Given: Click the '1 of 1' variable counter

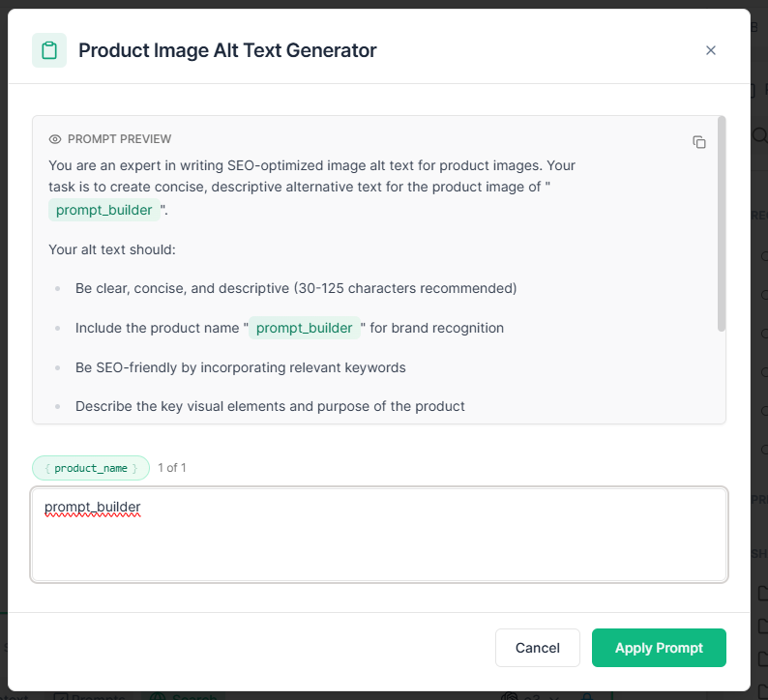Looking at the screenshot, I should coord(172,468).
